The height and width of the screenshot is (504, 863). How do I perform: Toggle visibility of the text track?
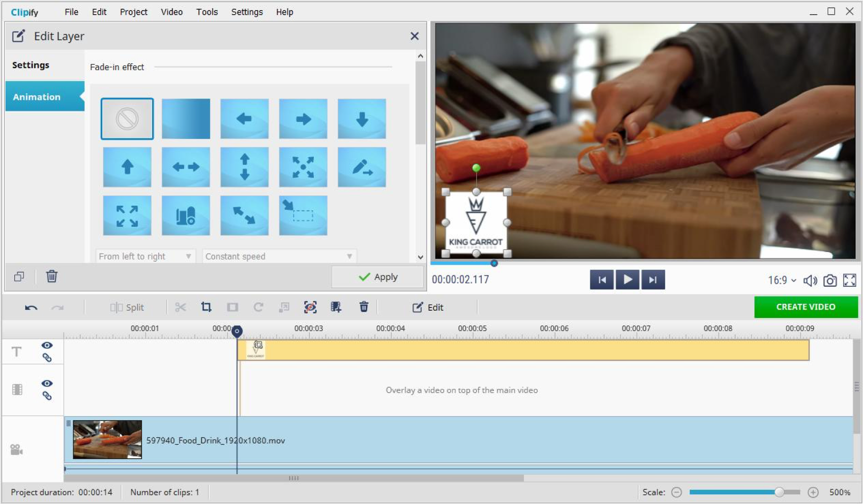pyautogui.click(x=47, y=345)
